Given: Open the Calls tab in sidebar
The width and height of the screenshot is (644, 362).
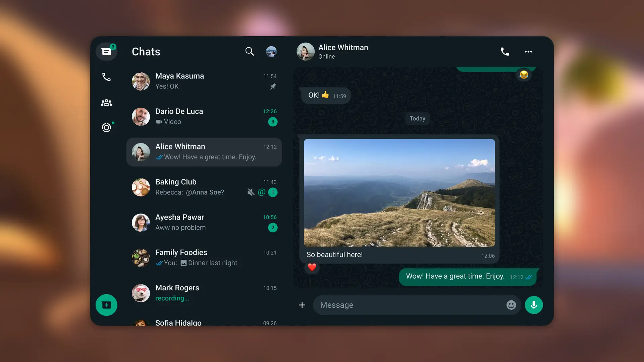Looking at the screenshot, I should (x=106, y=77).
